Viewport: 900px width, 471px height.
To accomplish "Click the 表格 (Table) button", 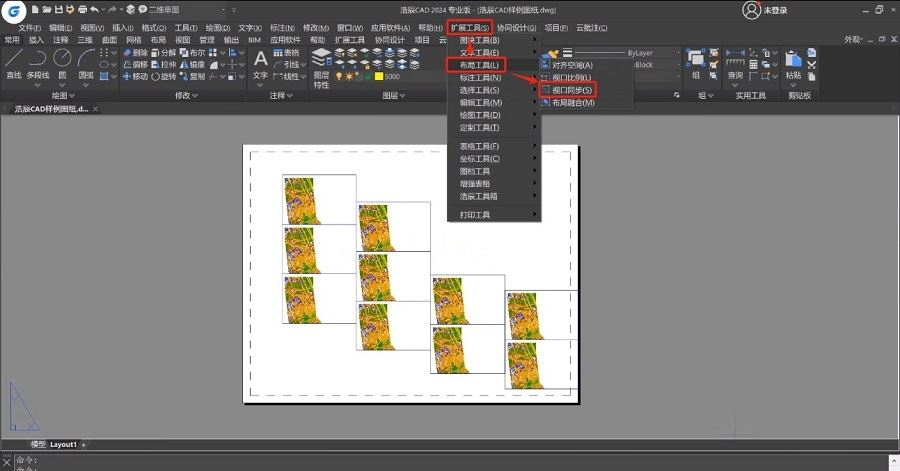I will (x=286, y=52).
